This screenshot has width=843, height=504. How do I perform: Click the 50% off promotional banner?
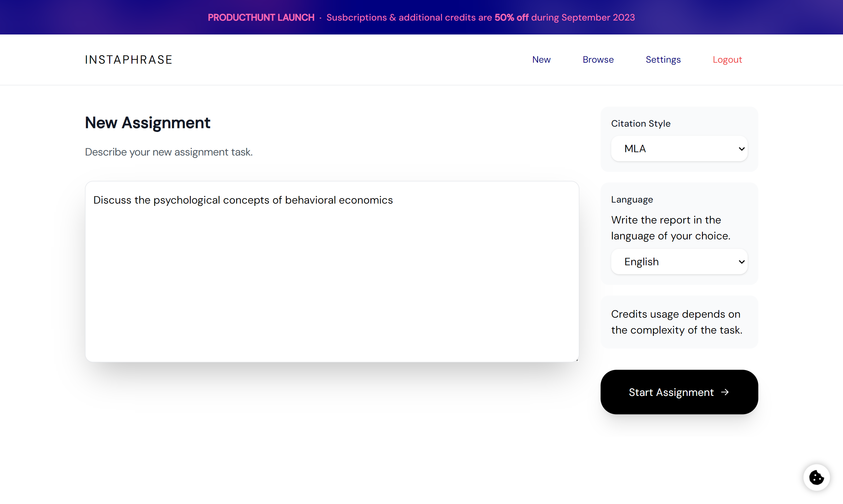tap(511, 17)
